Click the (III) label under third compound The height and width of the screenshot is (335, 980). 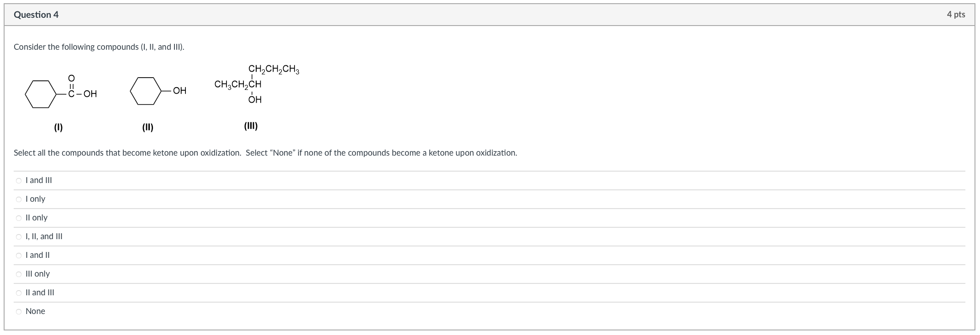251,126
